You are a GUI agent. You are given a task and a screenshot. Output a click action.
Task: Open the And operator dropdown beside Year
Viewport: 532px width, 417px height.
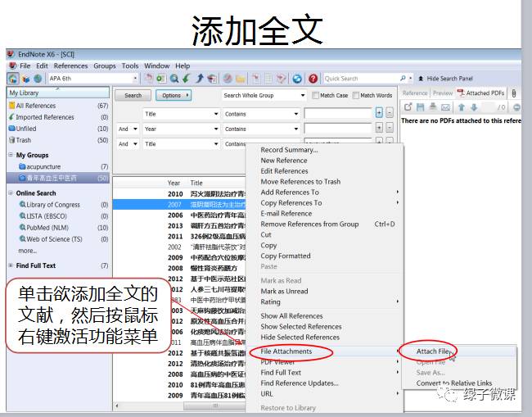135,129
